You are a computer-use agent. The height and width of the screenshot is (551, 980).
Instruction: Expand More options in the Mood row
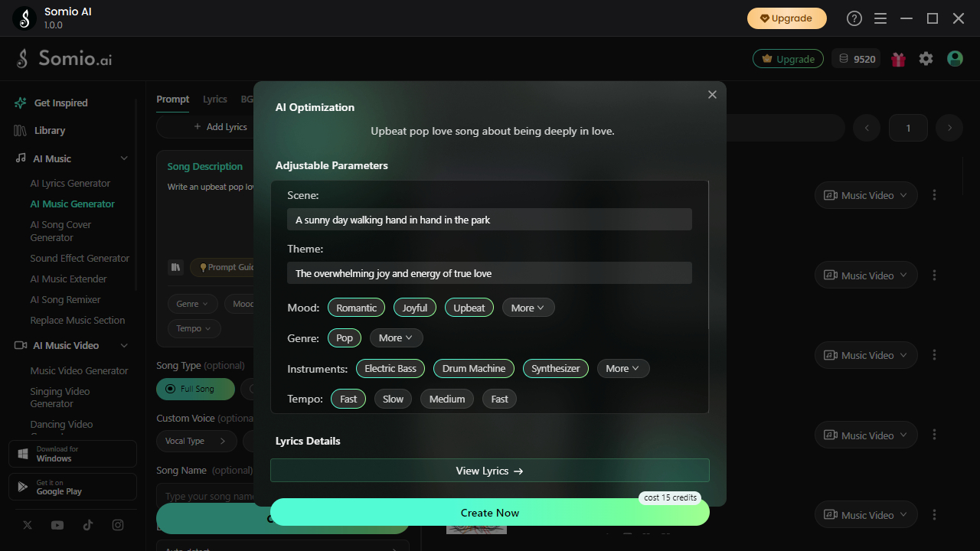click(528, 308)
